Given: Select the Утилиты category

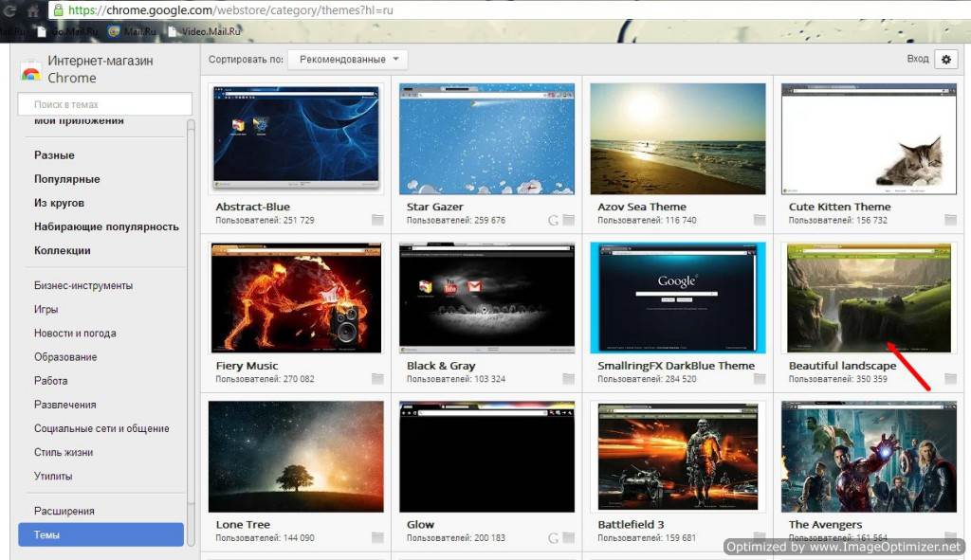Looking at the screenshot, I should point(53,476).
